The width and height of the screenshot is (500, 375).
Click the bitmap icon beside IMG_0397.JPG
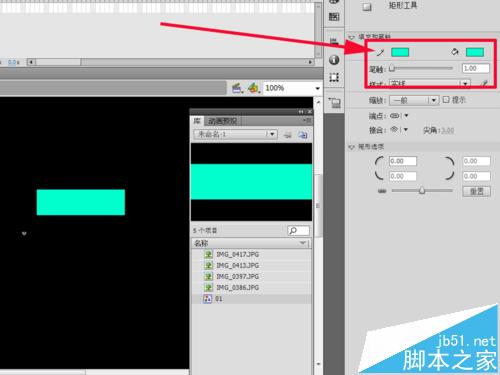[208, 276]
